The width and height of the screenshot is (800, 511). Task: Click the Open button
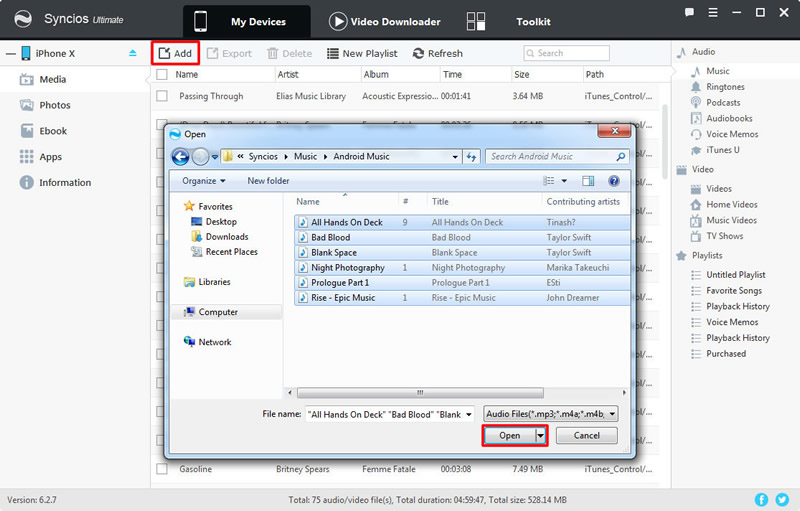(509, 436)
